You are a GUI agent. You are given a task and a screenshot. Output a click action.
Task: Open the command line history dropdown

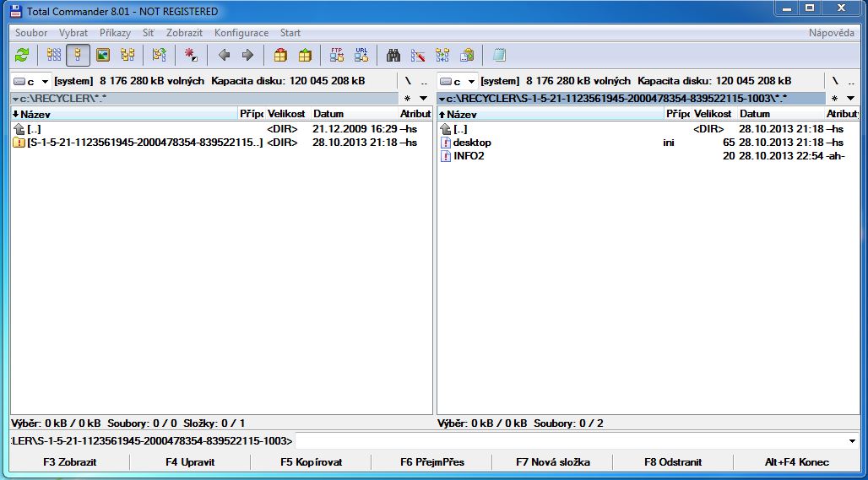pyautogui.click(x=853, y=440)
